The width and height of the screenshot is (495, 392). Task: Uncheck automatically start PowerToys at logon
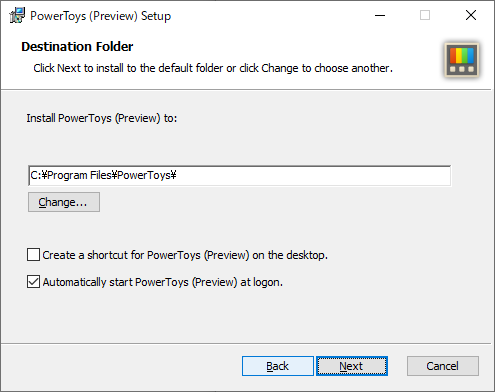(x=33, y=282)
